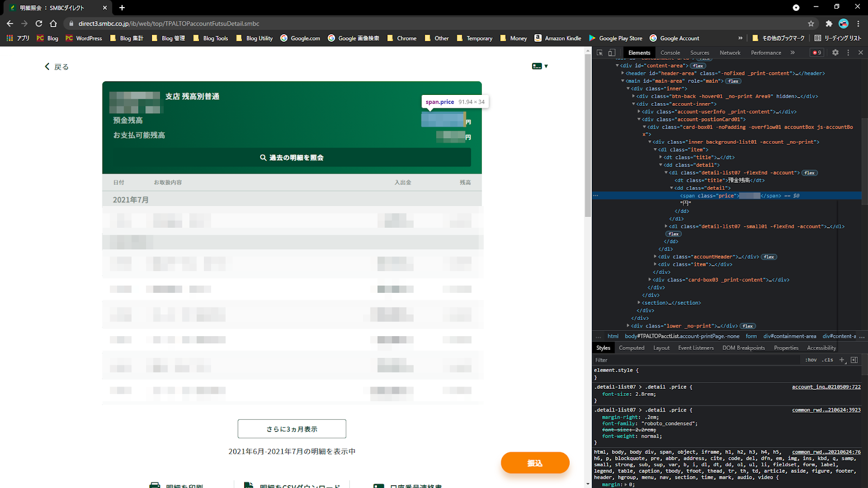Expand the section node in DOM tree
The image size is (868, 488).
pos(639,303)
